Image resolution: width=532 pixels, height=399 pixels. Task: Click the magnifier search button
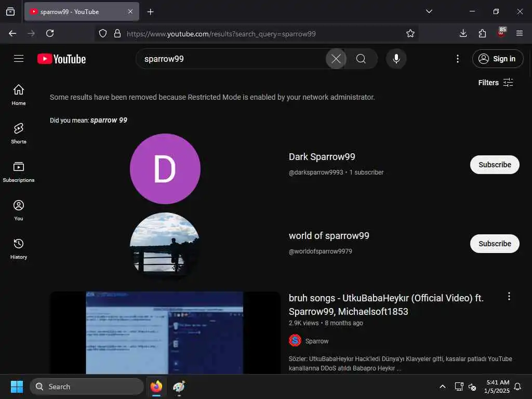361,59
